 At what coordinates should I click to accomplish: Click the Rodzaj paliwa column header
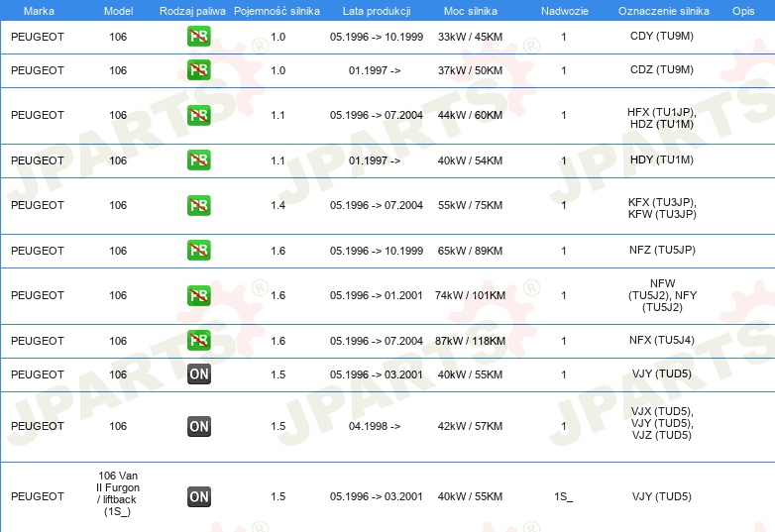[192, 11]
